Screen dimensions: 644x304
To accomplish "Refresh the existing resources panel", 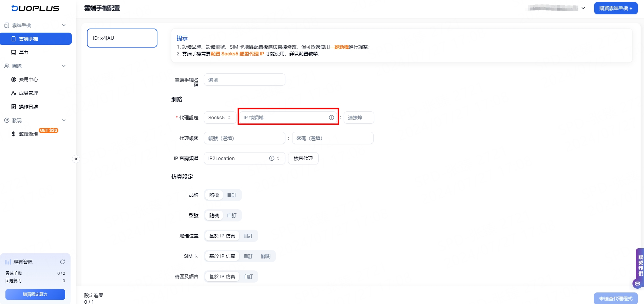I will tap(62, 262).
